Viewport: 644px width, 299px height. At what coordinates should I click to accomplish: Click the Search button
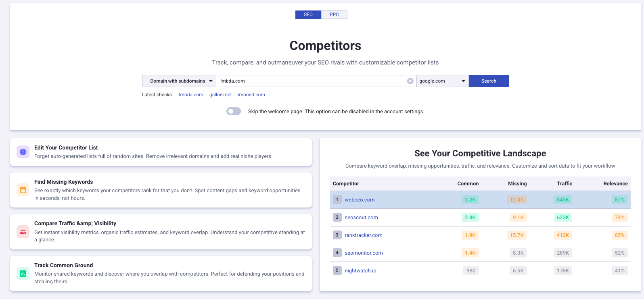coord(489,81)
